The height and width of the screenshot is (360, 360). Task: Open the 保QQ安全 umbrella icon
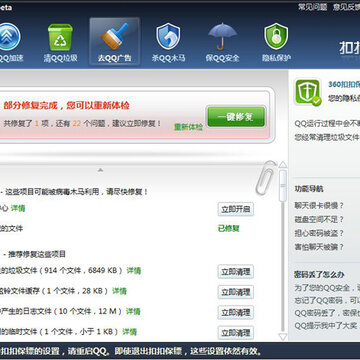click(x=222, y=37)
